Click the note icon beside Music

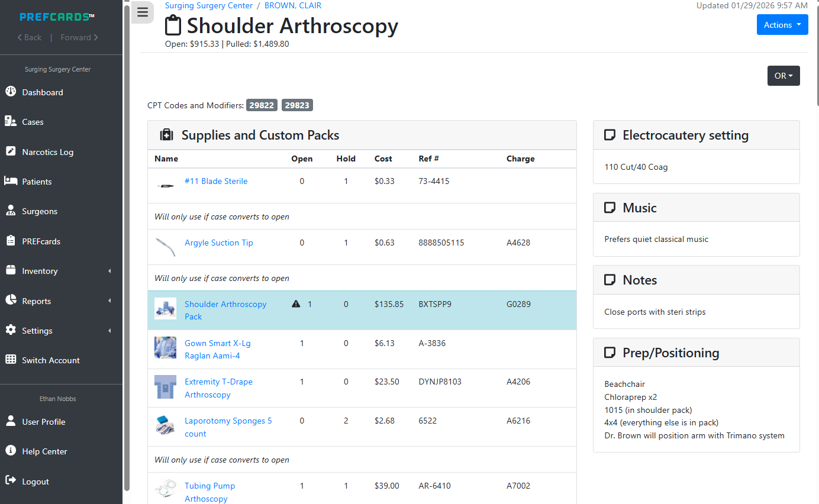tap(610, 208)
